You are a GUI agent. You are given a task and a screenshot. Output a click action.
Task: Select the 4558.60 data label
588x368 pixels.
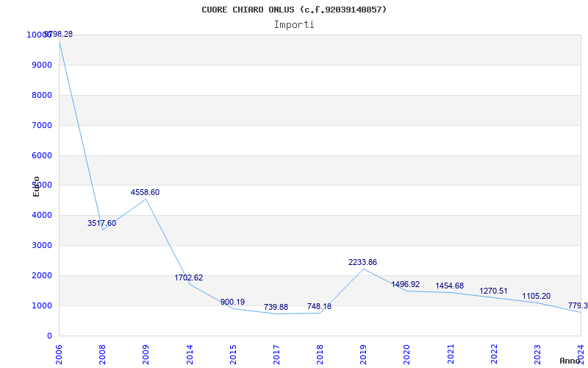pos(145,192)
